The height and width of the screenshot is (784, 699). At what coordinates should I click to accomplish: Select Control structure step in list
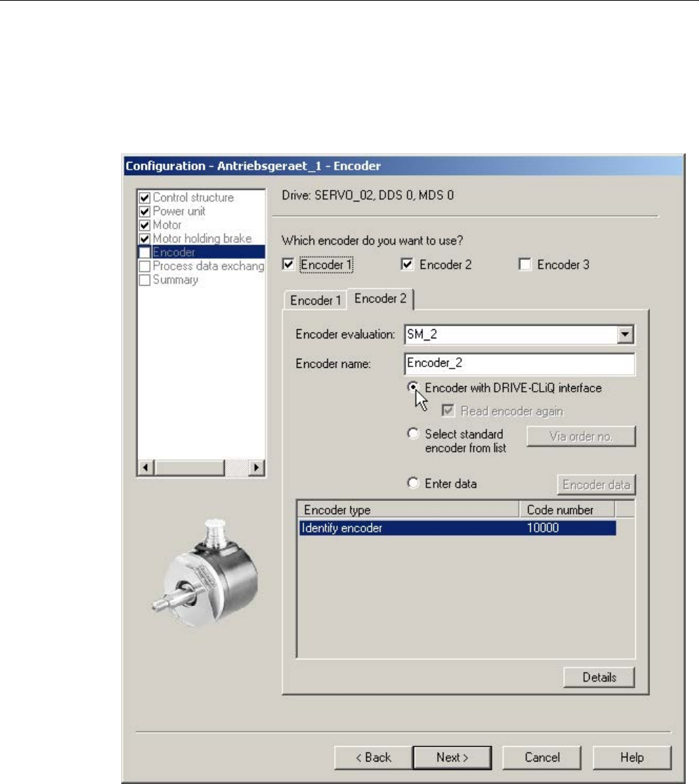(x=193, y=198)
